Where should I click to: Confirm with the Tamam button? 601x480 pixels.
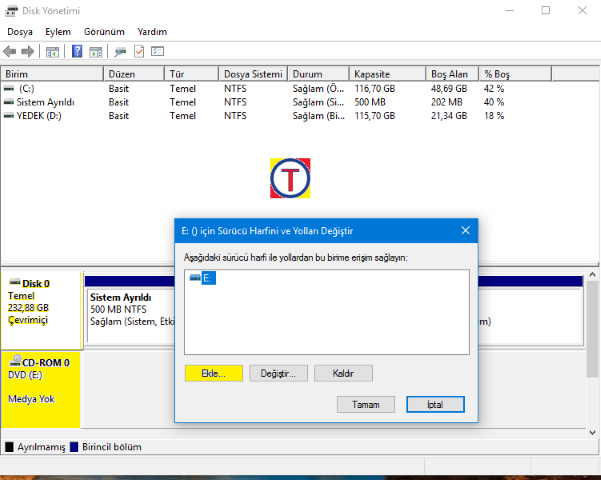[x=366, y=404]
